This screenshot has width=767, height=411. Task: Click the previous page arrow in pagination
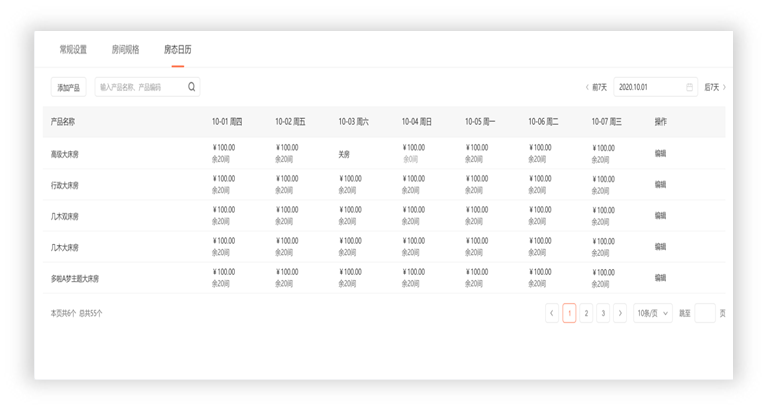[x=552, y=313]
